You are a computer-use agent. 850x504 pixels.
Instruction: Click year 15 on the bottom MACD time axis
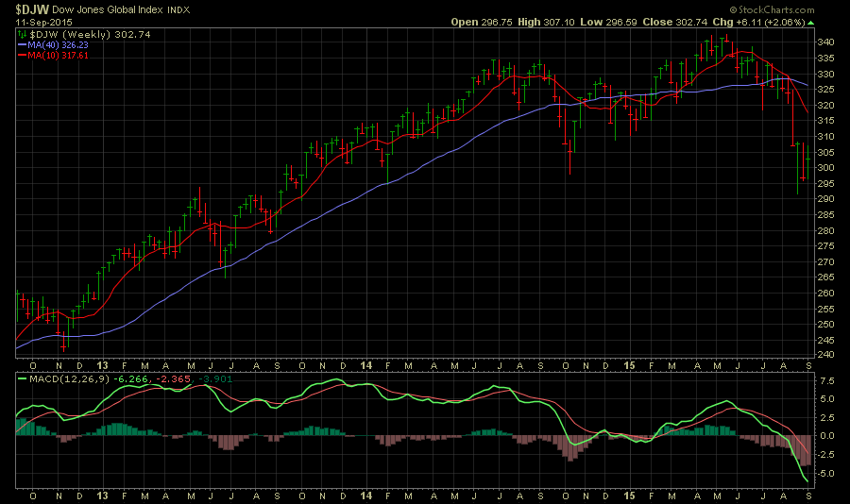[x=629, y=496]
